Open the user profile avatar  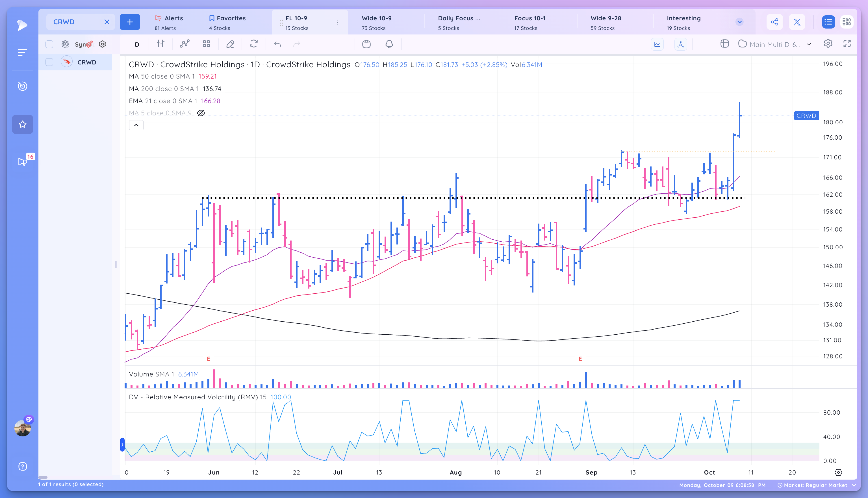[x=23, y=428]
